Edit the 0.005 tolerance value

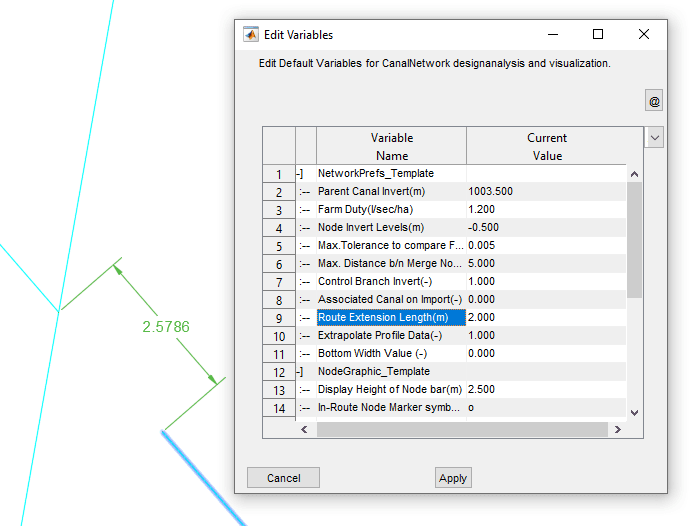tap(546, 246)
